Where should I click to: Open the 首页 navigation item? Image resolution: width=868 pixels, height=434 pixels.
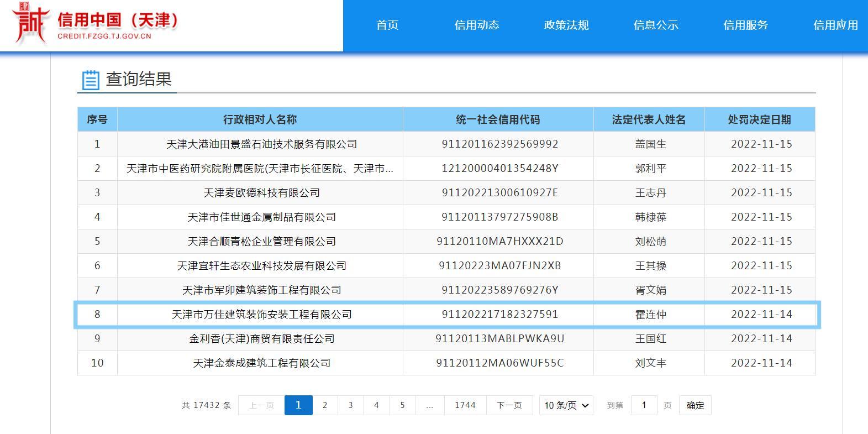387,25
